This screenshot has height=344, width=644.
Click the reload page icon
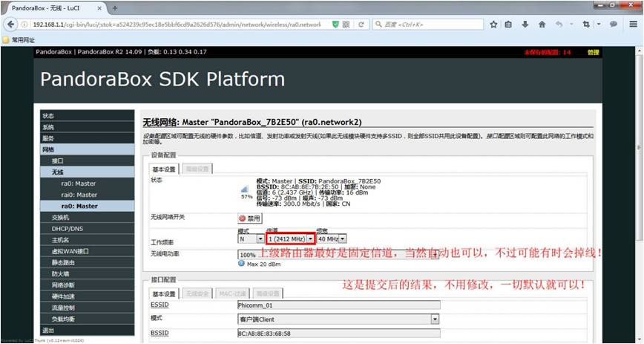(x=361, y=25)
